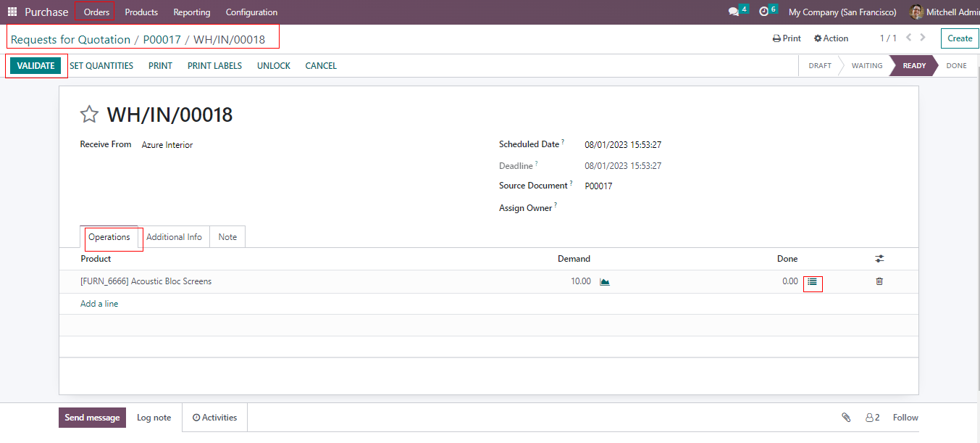Open the activities clock icon
The width and height of the screenshot is (980, 443).
coord(763,12)
